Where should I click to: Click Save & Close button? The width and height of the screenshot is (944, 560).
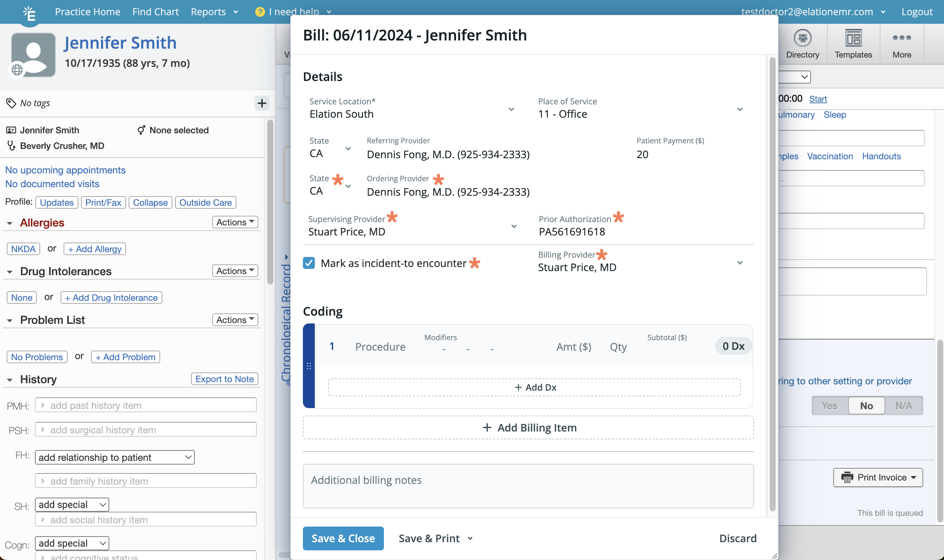[x=343, y=538]
